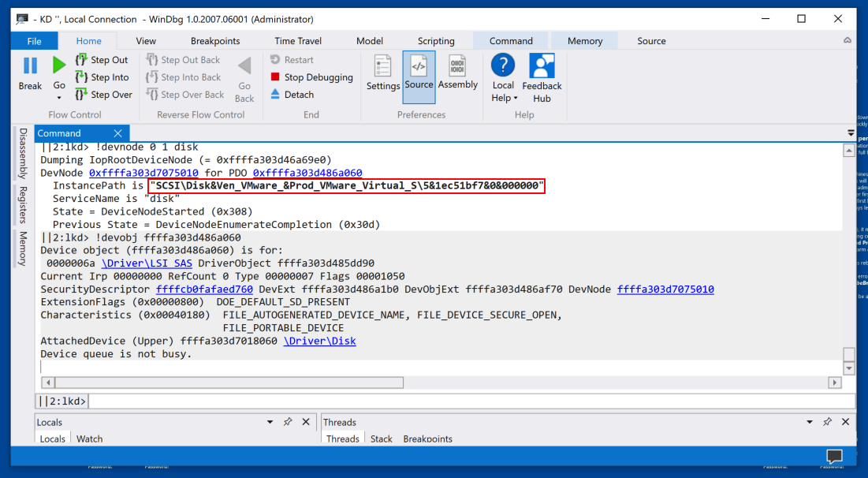
Task: Select the Watch bottom tab
Action: tap(89, 439)
